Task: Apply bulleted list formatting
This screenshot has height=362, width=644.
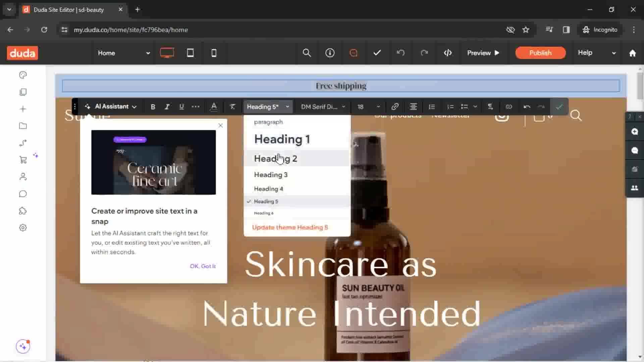Action: [x=465, y=107]
